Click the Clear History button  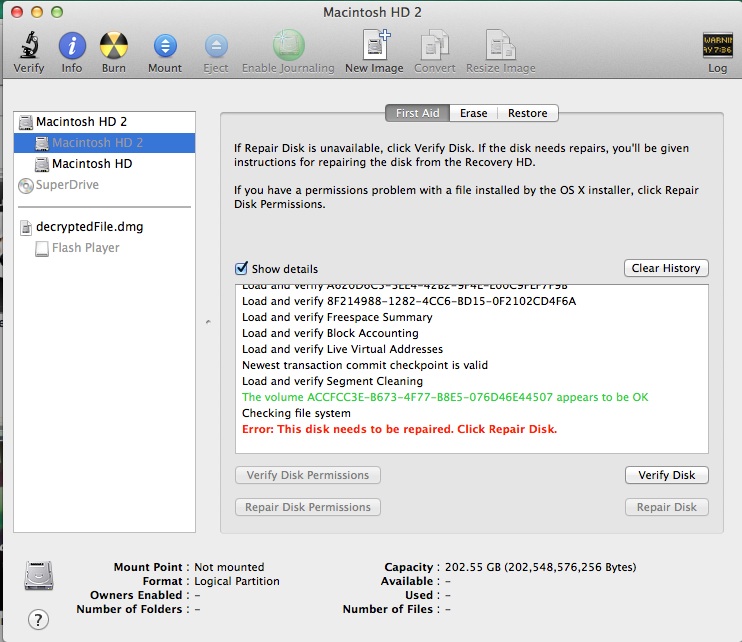pyautogui.click(x=666, y=268)
